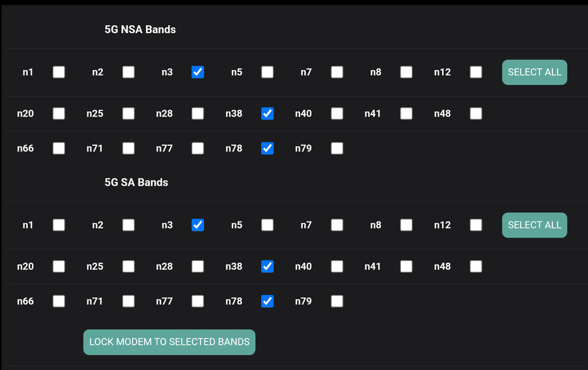Check n71 in the 5G SA section
Screen dimensions: 588x370
[x=128, y=301]
